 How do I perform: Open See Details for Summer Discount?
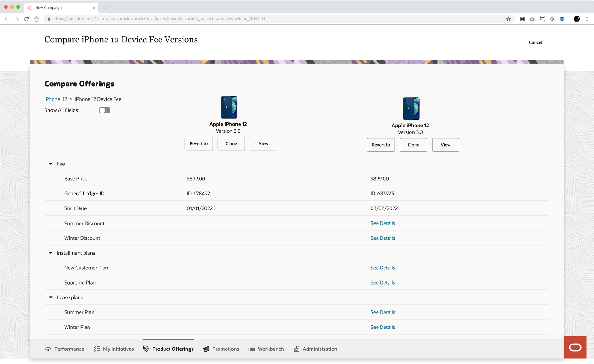(382, 223)
